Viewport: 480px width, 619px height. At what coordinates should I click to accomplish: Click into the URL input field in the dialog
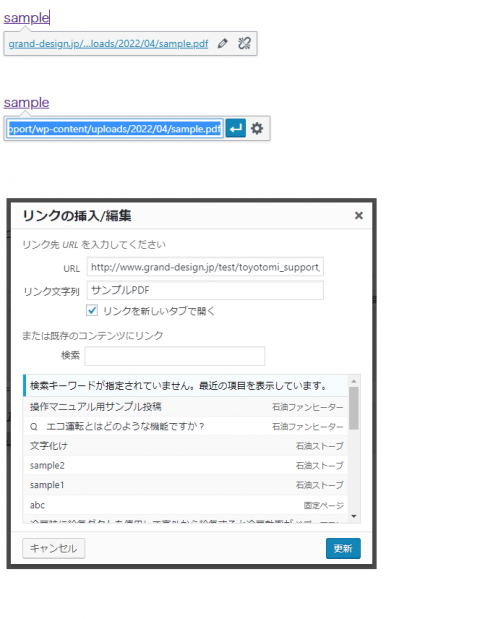pyautogui.click(x=205, y=267)
